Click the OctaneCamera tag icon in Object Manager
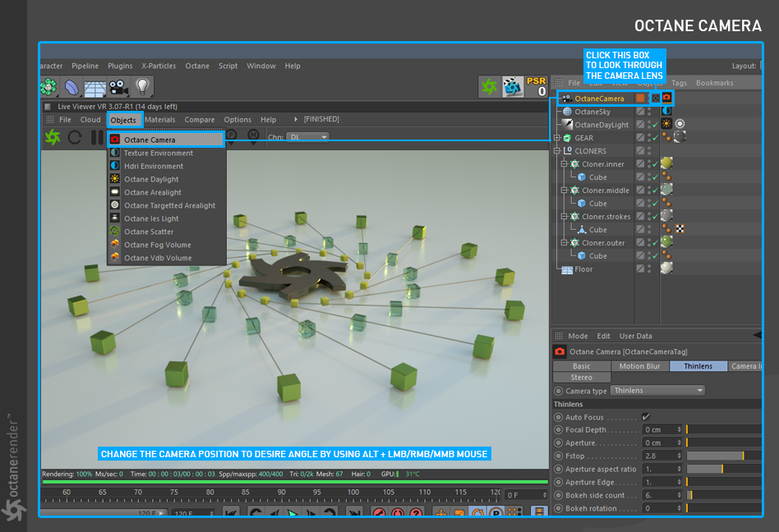779x532 pixels. pos(667,99)
